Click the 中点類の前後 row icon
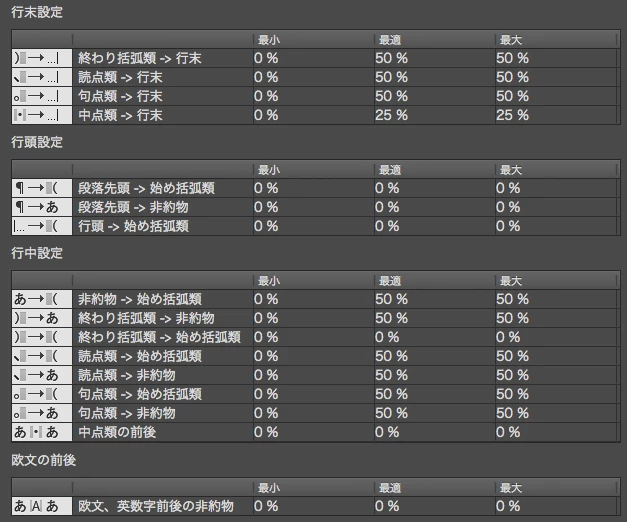 pyautogui.click(x=42, y=432)
